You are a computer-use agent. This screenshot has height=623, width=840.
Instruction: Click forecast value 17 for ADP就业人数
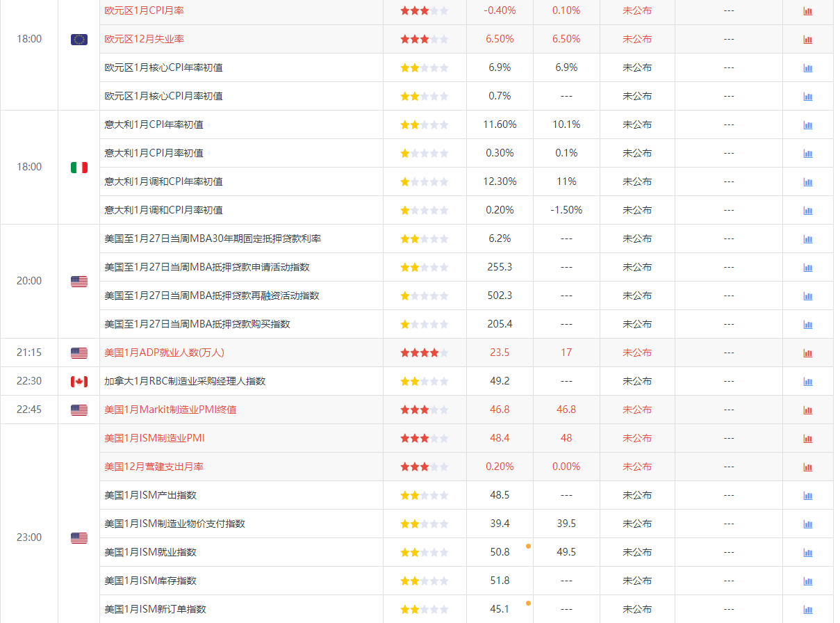[566, 353]
